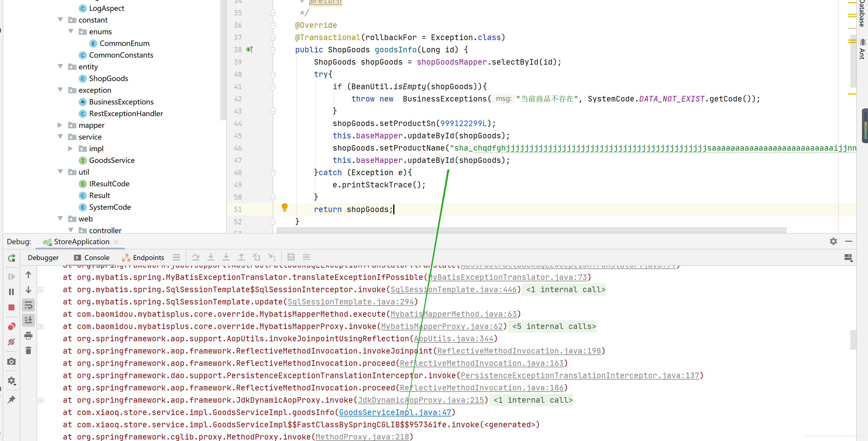Mute all breakpoints
The height and width of the screenshot is (441, 868).
pos(11,342)
